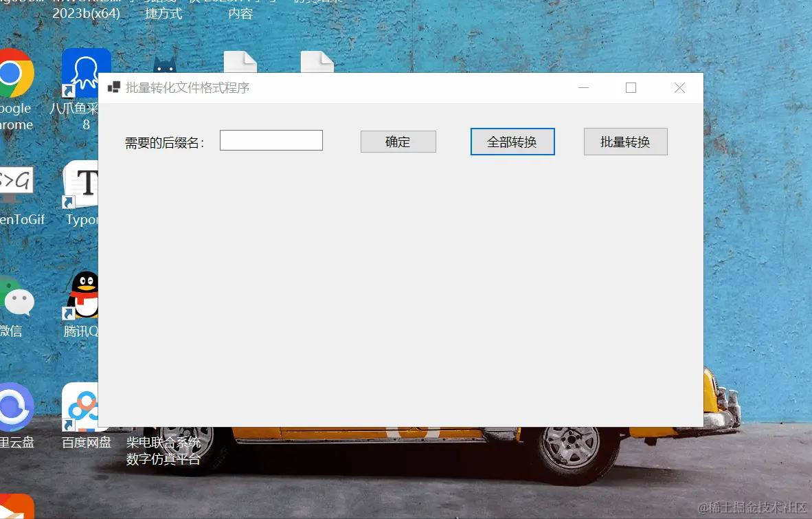
Task: Close the 批量转化文件格式程序 window
Action: tap(679, 88)
